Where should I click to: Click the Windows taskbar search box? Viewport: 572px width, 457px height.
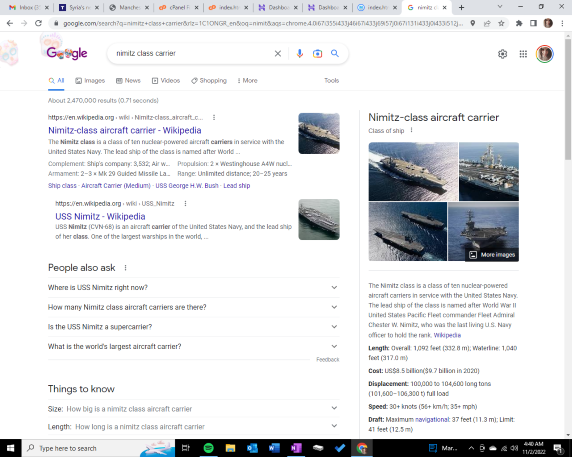98,448
